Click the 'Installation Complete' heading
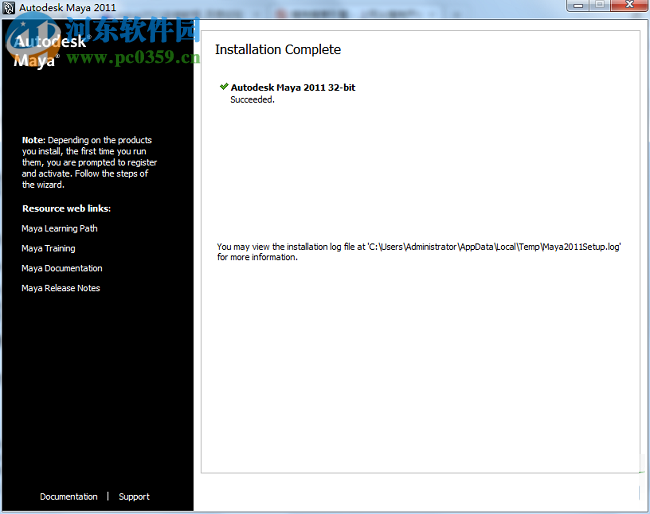 click(278, 50)
